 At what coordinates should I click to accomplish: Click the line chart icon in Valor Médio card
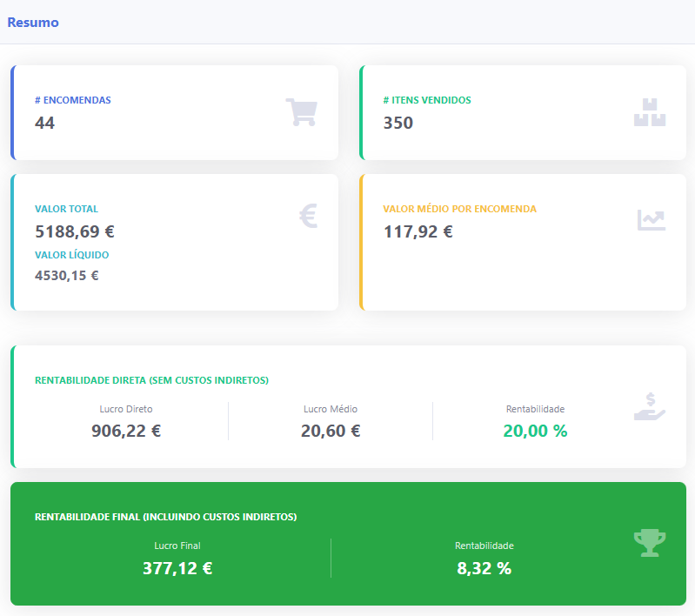click(651, 220)
